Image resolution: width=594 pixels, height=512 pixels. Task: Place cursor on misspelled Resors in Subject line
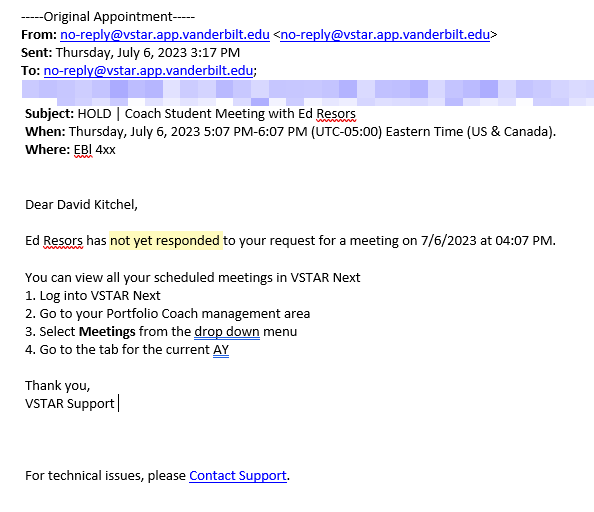click(336, 114)
